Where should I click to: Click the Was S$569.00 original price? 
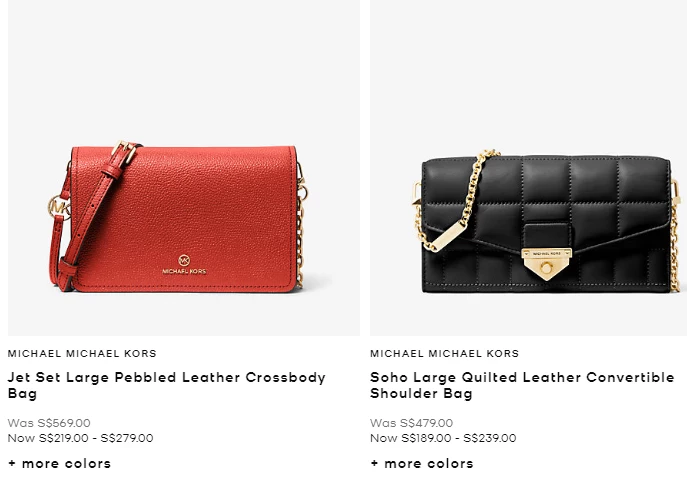click(x=49, y=423)
